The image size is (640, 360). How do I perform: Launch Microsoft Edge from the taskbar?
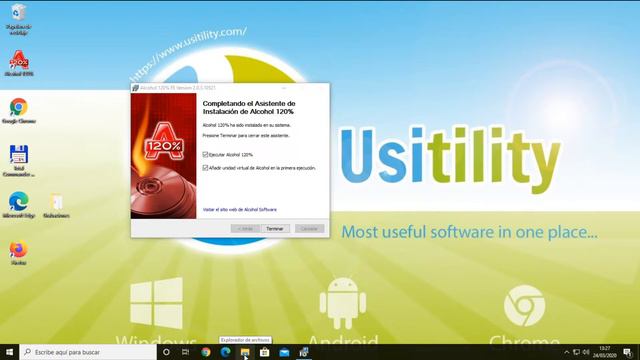pyautogui.click(x=225, y=352)
